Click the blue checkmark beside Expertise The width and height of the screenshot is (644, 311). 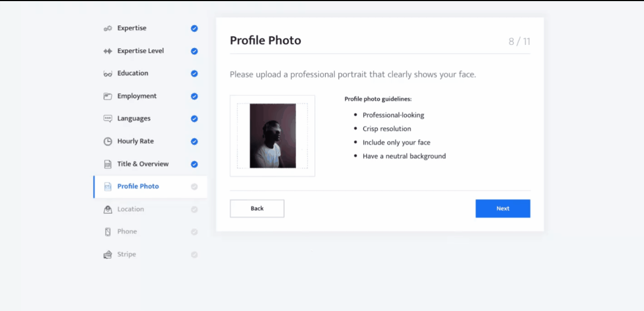click(194, 28)
